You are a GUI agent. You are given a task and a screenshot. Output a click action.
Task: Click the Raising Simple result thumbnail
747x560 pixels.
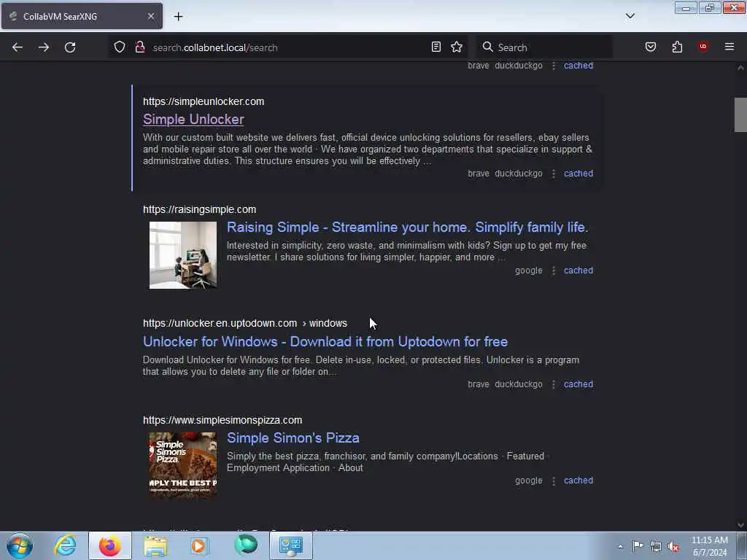pyautogui.click(x=183, y=255)
